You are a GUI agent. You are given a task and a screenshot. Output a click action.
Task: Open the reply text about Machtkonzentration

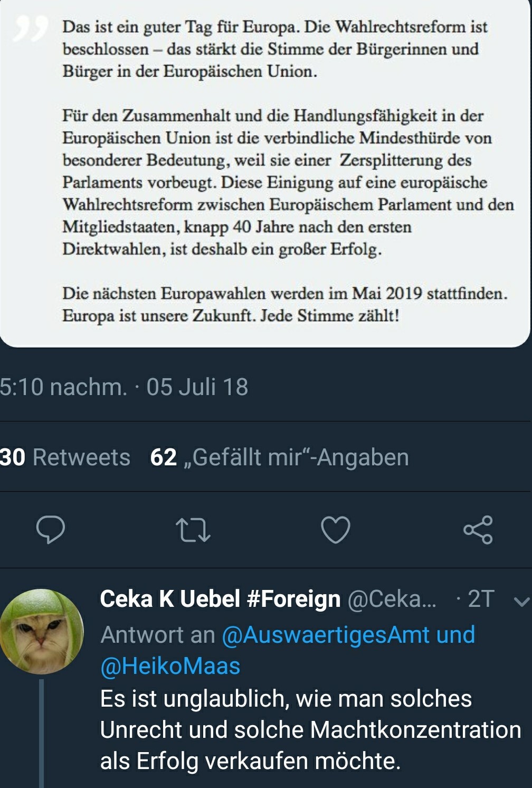point(310,729)
